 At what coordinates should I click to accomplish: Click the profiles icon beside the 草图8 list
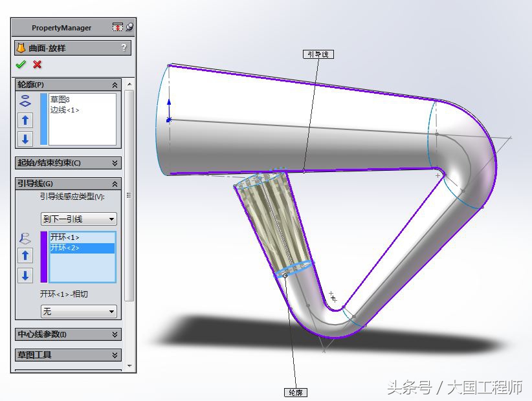point(25,100)
